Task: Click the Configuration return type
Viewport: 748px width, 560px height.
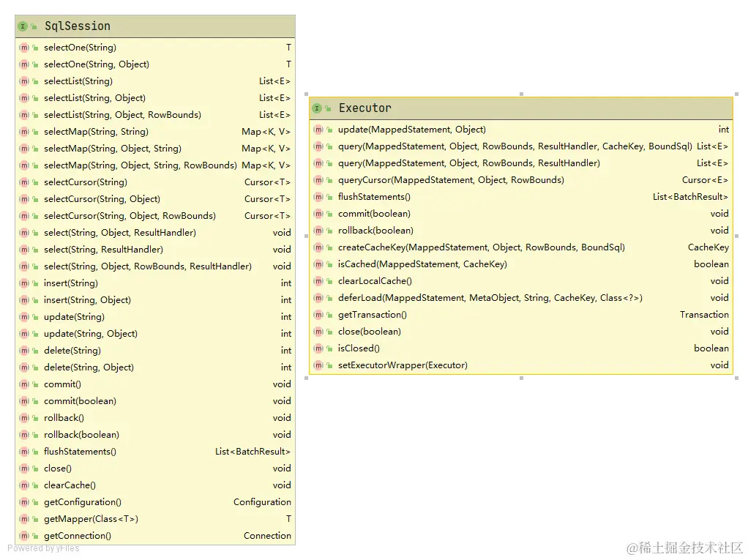Action: [x=262, y=502]
